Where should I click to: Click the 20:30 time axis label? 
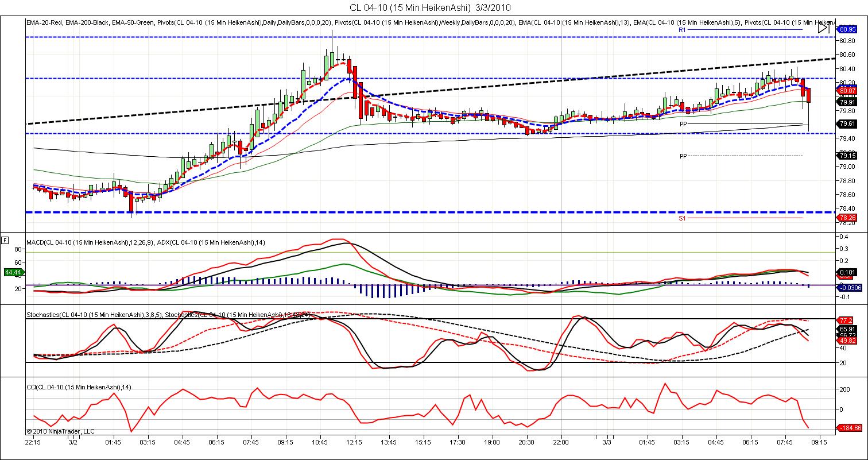coord(526,443)
